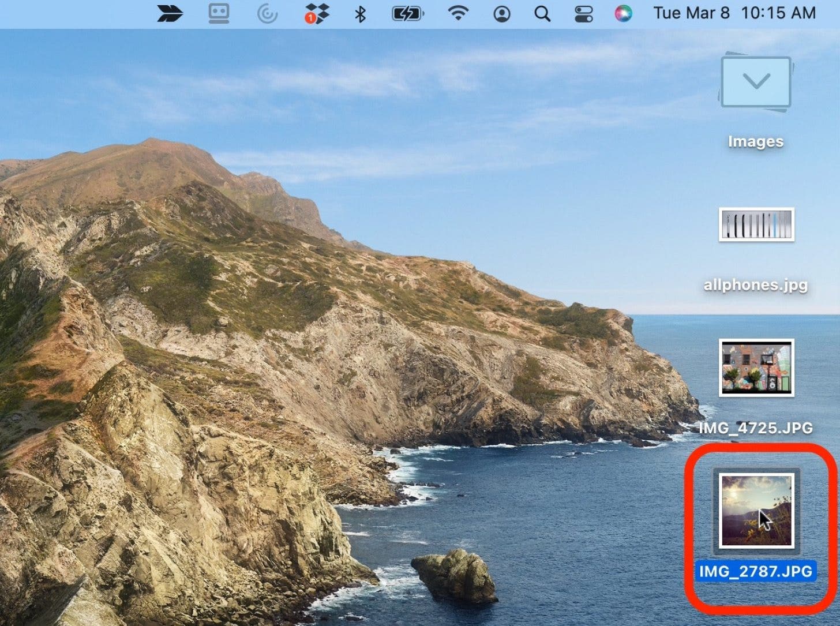840x626 pixels.
Task: Click the date and time clock
Action: pos(734,13)
